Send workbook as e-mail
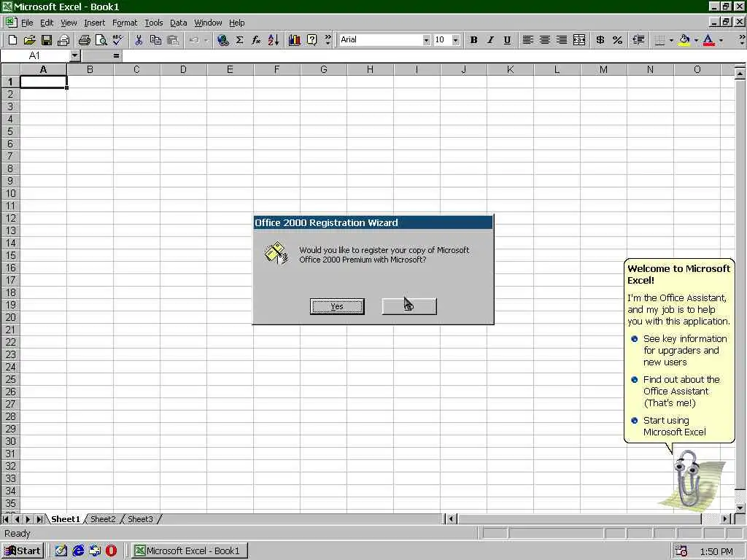Image resolution: width=747 pixels, height=560 pixels. point(63,41)
